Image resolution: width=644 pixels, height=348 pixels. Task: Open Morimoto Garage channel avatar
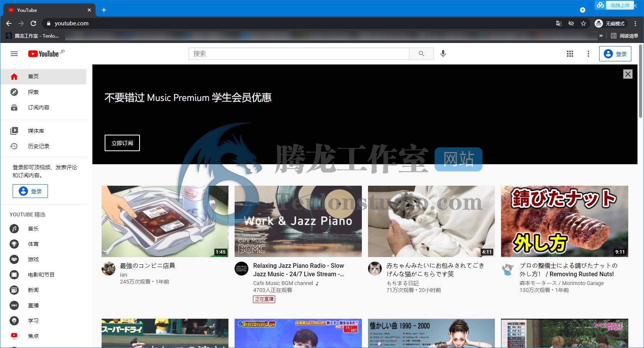508,269
